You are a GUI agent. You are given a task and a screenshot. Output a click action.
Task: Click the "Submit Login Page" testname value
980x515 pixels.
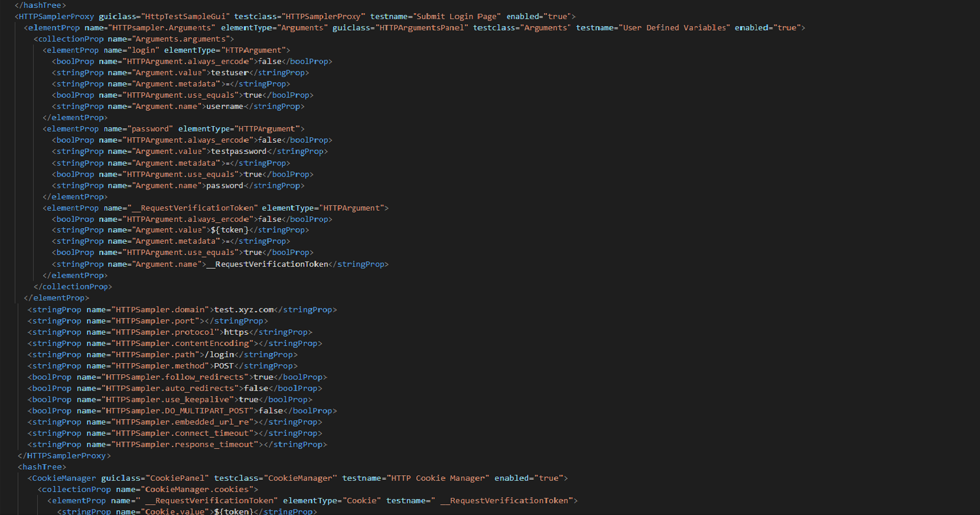[x=457, y=16]
